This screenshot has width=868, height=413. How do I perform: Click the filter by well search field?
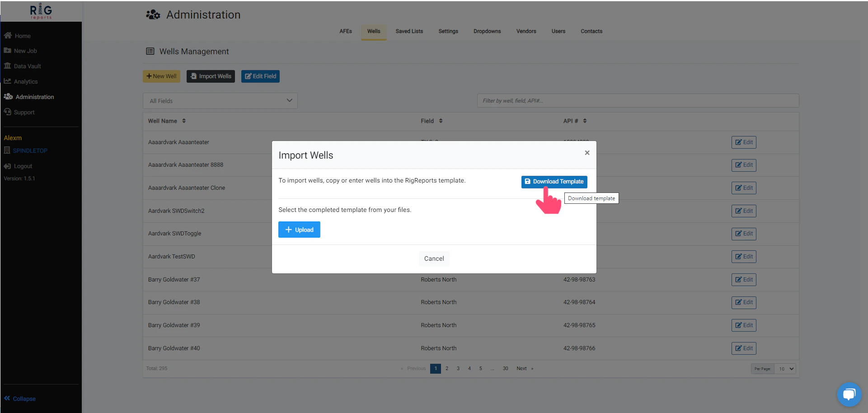coord(638,101)
